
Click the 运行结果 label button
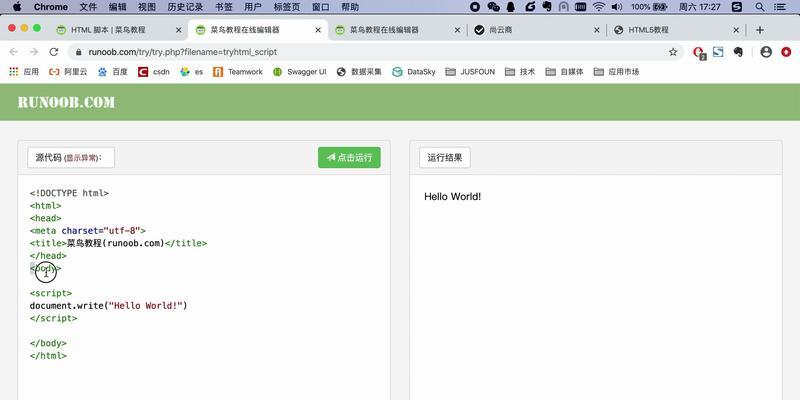click(x=445, y=158)
